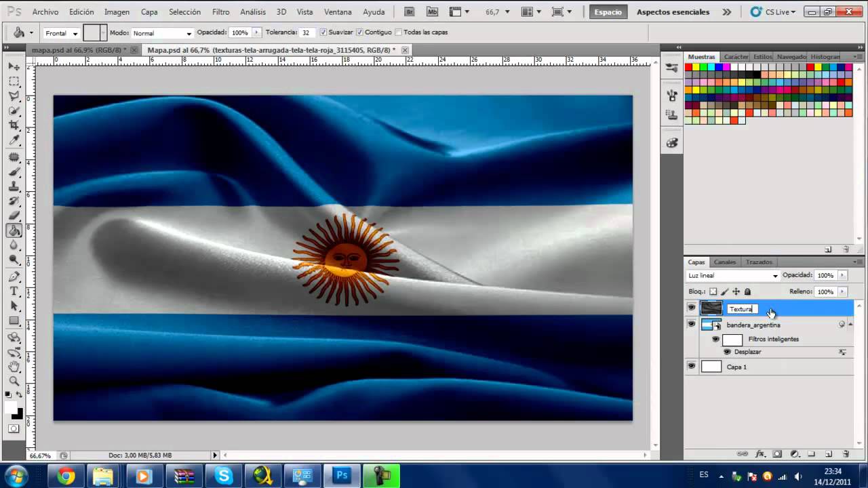Open the Filtro menu

click(220, 12)
